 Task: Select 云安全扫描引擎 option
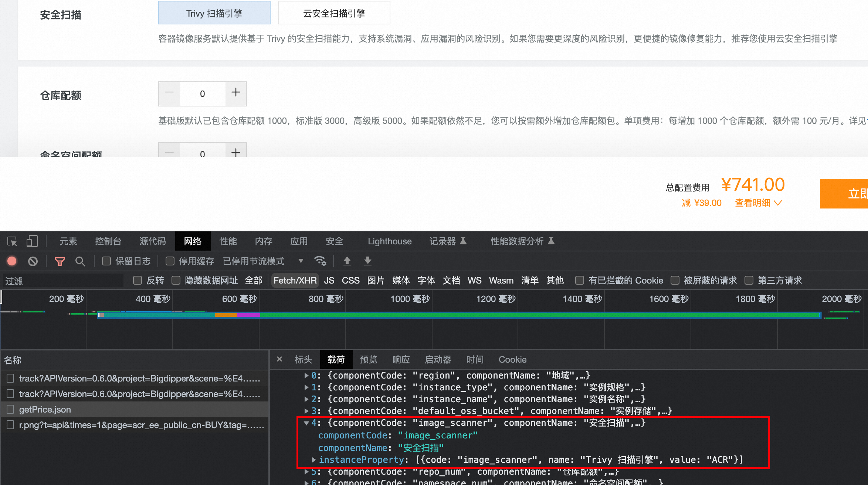[334, 13]
